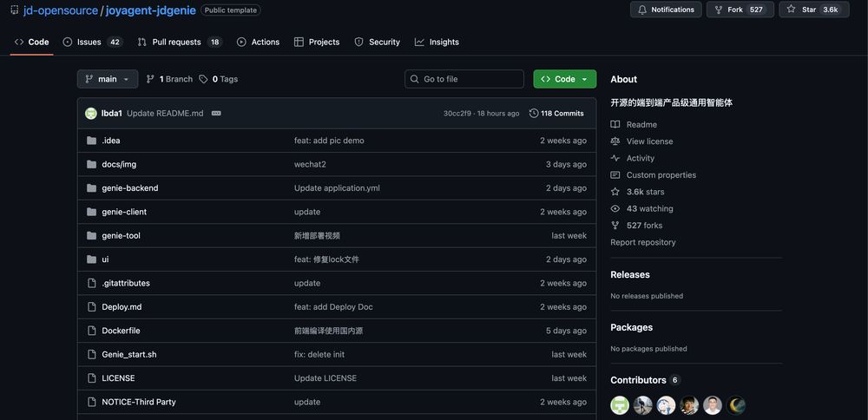Open the Projects tab

click(x=317, y=42)
